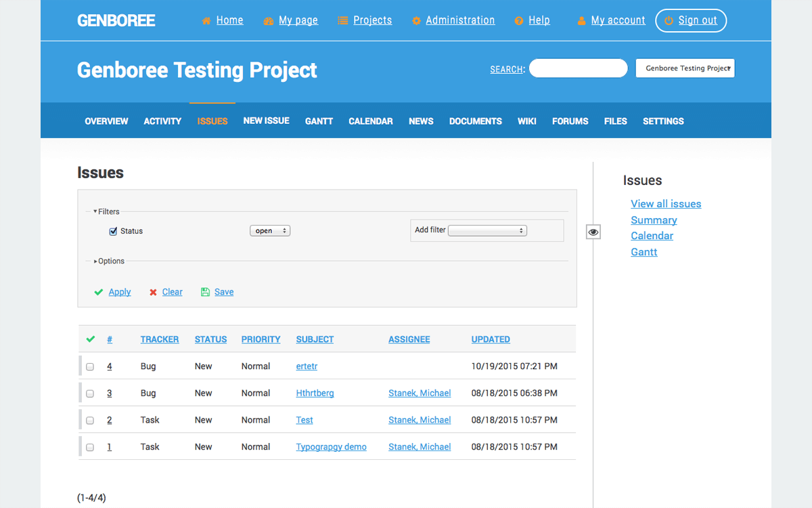Open the Forums tab
The width and height of the screenshot is (812, 508).
pyautogui.click(x=570, y=121)
